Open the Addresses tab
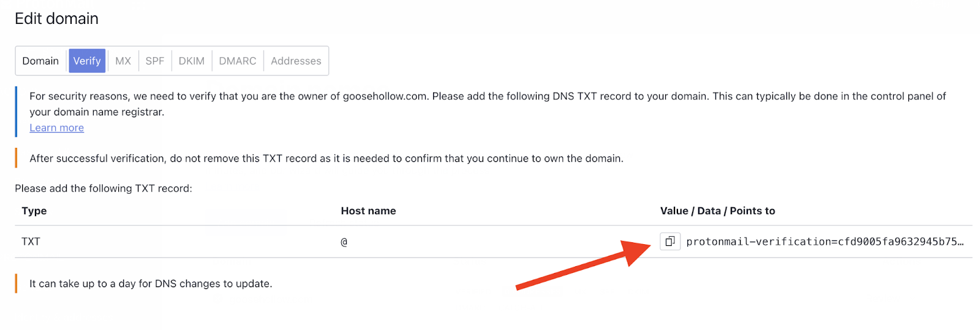Image resolution: width=980 pixels, height=330 pixels. tap(296, 61)
